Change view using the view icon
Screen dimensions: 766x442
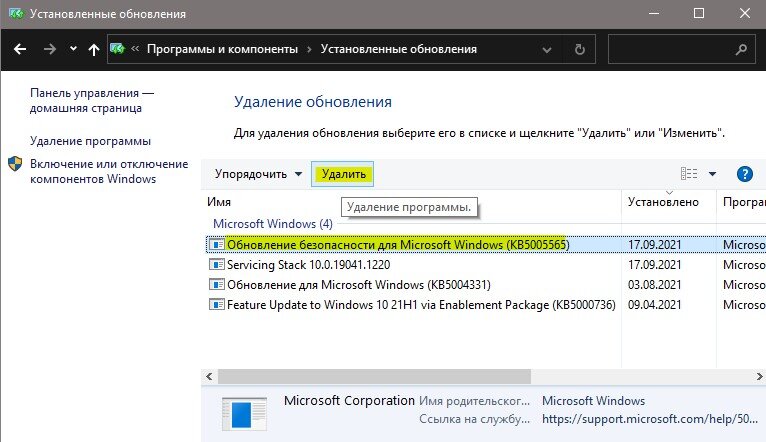click(x=689, y=174)
